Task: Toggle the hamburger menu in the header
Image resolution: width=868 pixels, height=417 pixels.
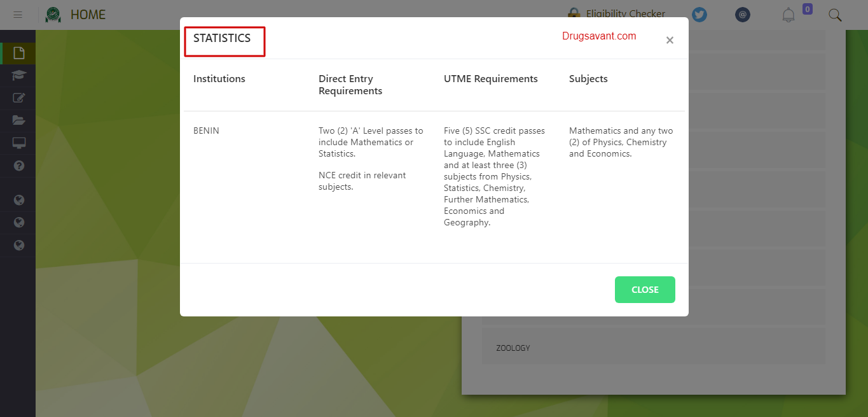Action: coord(18,15)
